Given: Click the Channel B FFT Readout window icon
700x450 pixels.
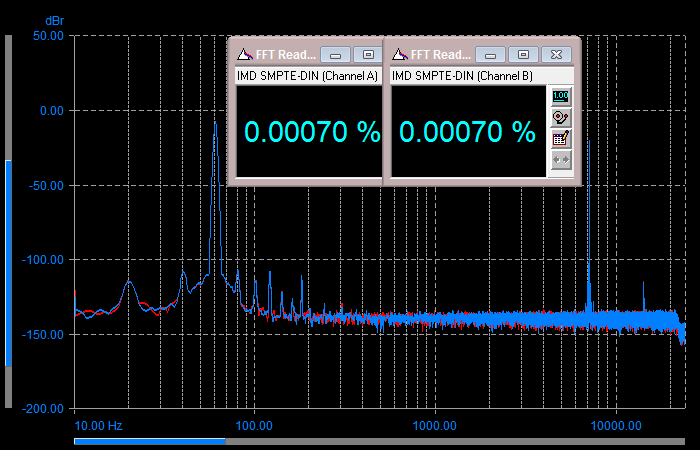Looking at the screenshot, I should (x=400, y=54).
